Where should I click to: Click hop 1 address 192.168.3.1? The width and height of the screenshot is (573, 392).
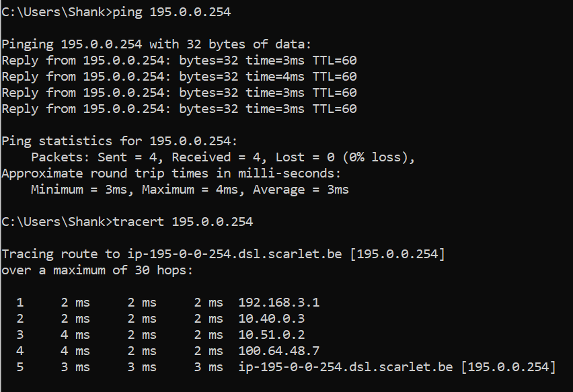(279, 303)
